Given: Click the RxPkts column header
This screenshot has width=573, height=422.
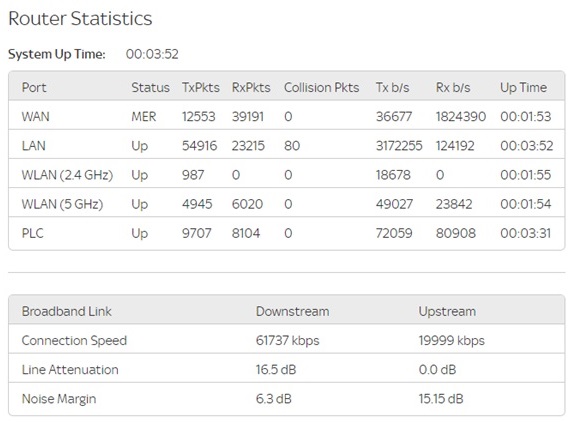Looking at the screenshot, I should point(251,87).
